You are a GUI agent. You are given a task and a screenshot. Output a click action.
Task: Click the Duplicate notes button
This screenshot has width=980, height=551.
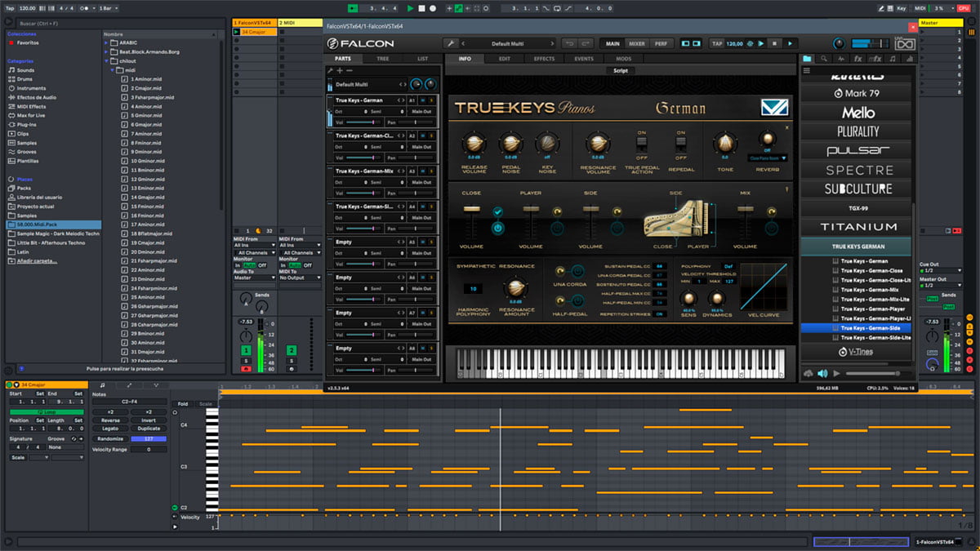(x=149, y=429)
